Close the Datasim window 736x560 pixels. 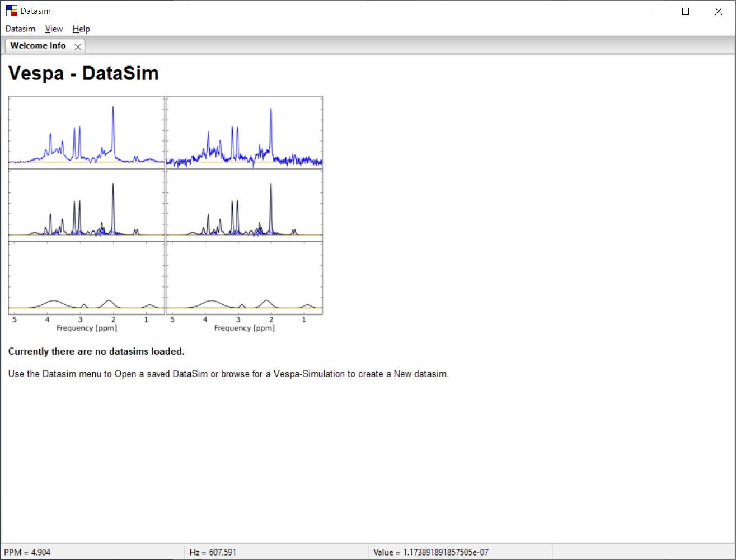tap(719, 11)
